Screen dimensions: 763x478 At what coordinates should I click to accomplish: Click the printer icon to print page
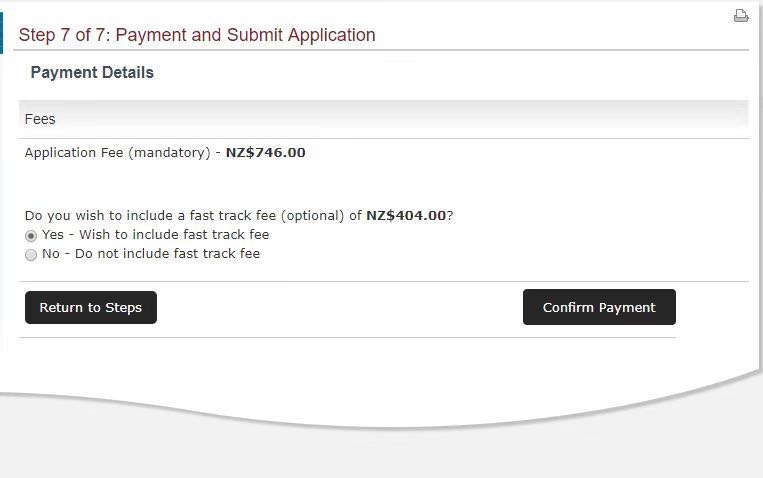point(741,15)
